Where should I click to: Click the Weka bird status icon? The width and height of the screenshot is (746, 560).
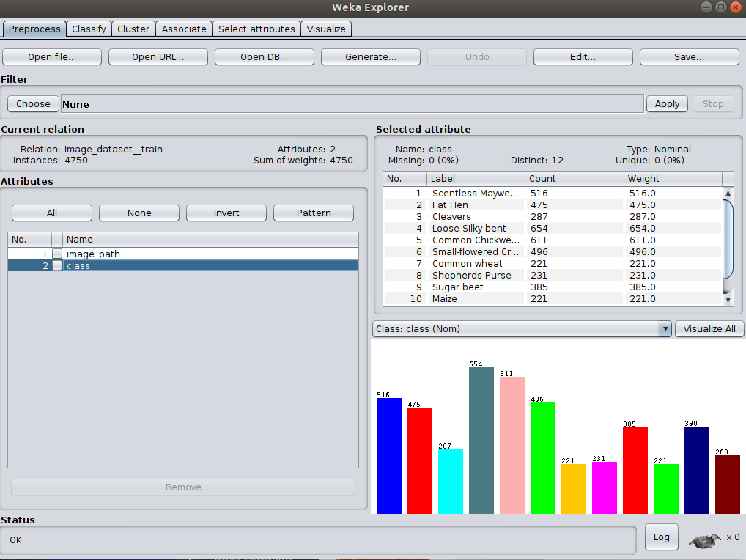pyautogui.click(x=705, y=540)
